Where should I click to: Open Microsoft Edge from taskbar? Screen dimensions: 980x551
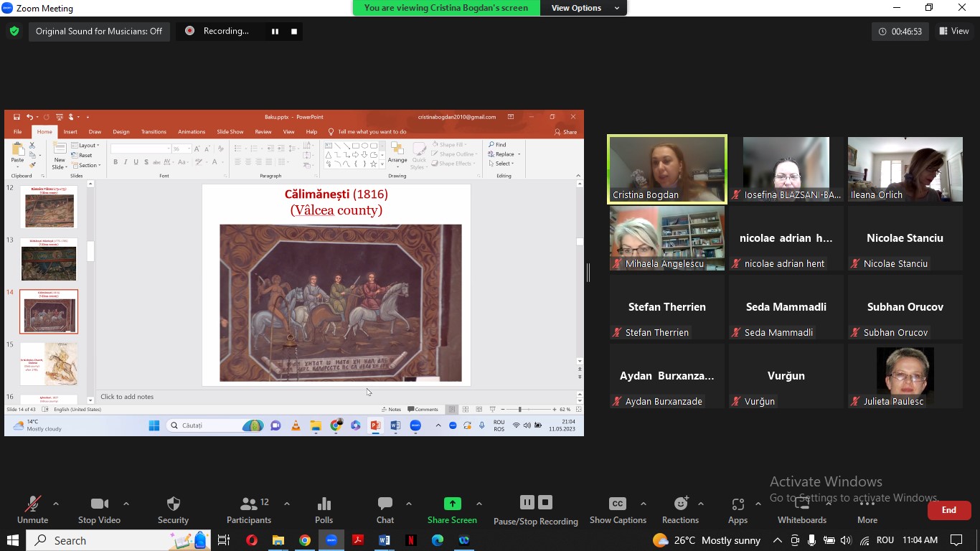pyautogui.click(x=437, y=540)
